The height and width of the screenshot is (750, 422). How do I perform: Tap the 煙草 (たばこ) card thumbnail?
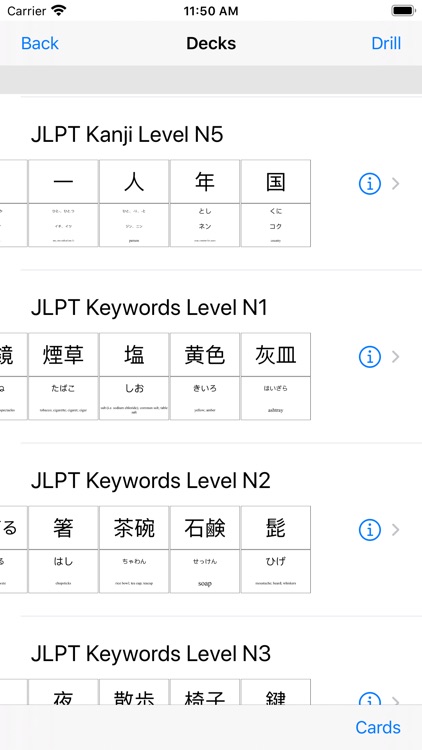click(63, 376)
